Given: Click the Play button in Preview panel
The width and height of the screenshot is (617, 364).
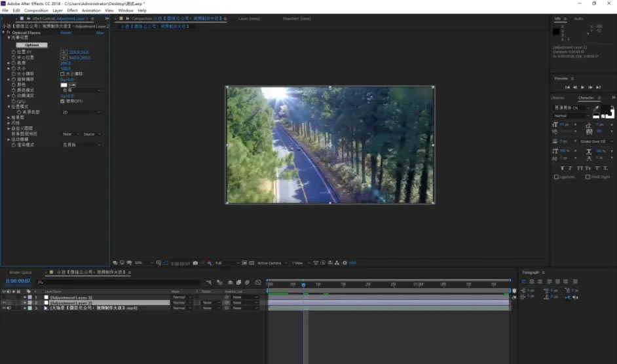Looking at the screenshot, I should (x=582, y=87).
